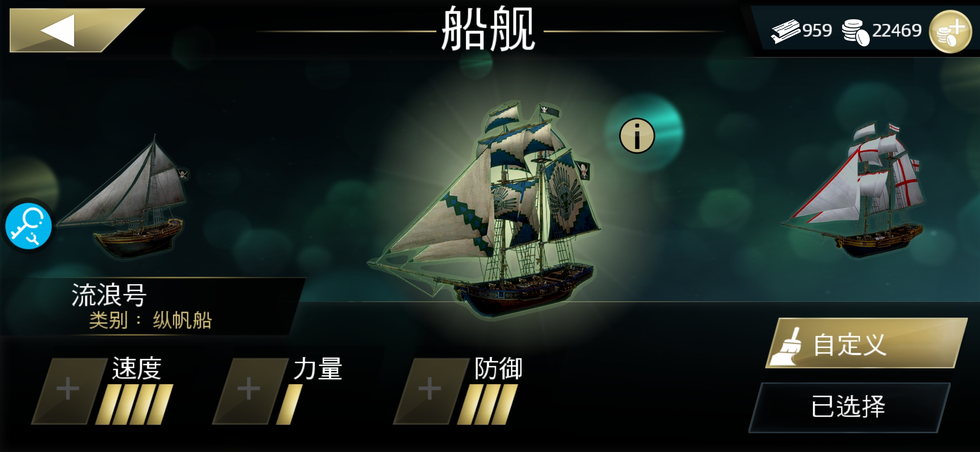This screenshot has height=452, width=980.
Task: Add more coins with the gold plus button
Action: [950, 31]
